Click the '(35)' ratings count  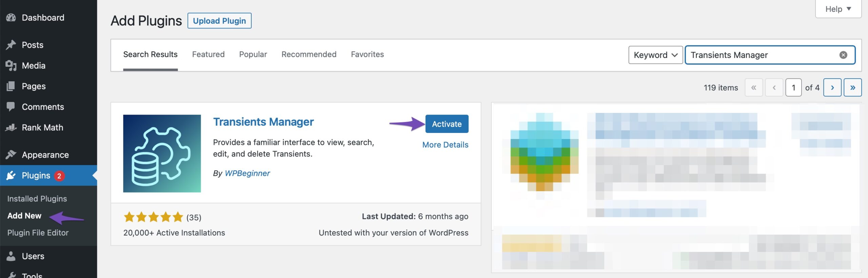coord(194,217)
